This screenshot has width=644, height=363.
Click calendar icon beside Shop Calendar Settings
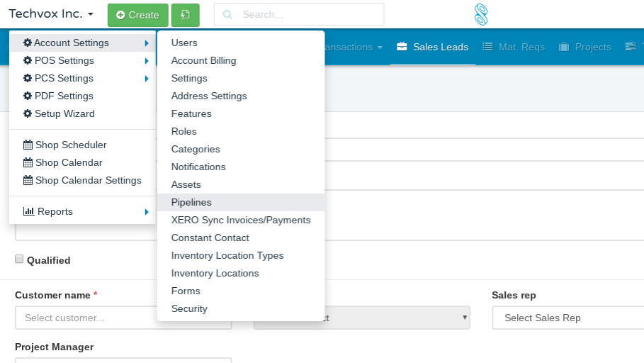(x=28, y=180)
